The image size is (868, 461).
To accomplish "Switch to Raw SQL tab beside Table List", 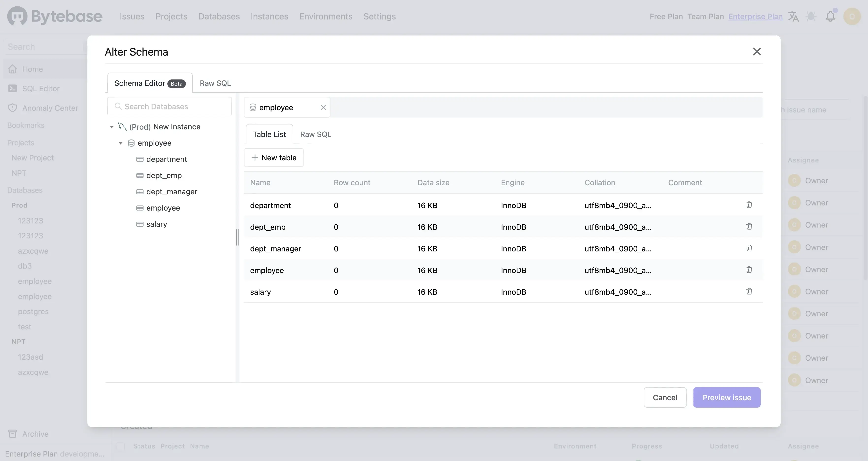I will point(315,134).
